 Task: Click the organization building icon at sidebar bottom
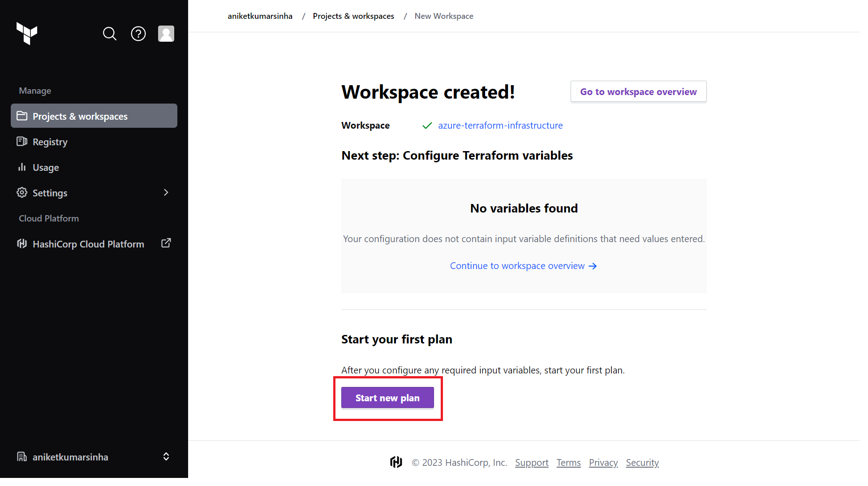pos(22,457)
